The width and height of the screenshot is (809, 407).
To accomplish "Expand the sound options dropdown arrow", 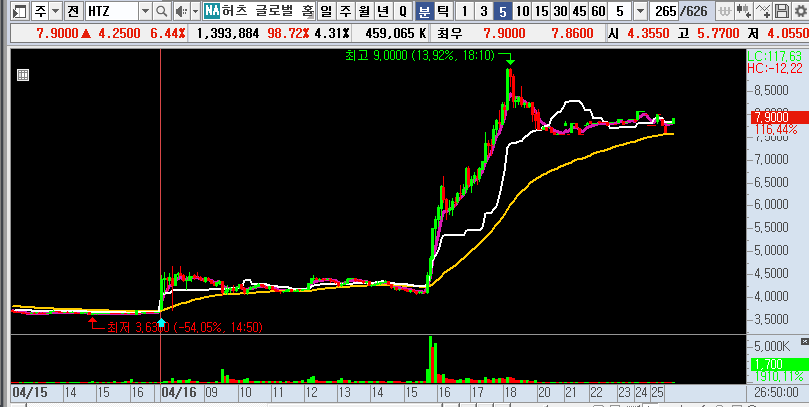I will coord(195,11).
